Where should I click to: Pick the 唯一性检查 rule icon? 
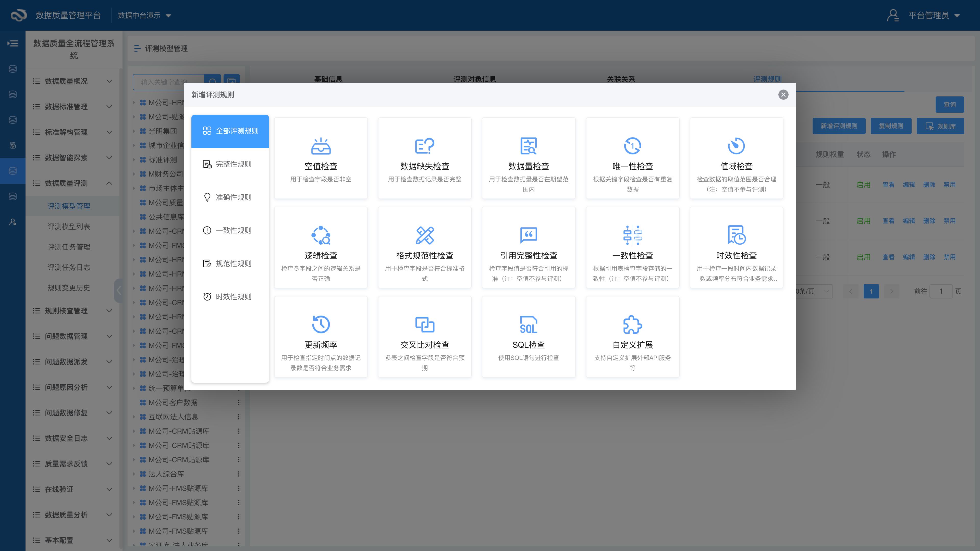point(632,146)
